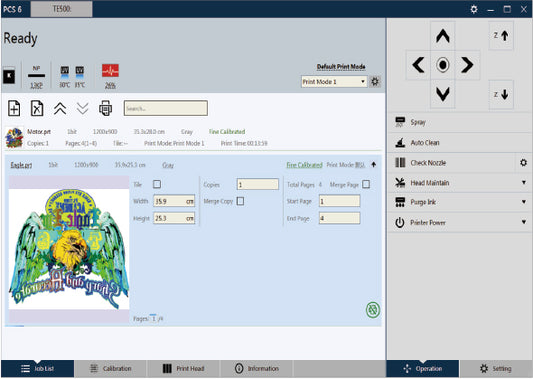533x379 pixels.
Task: Click the Pages current page number field
Action: pyautogui.click(x=153, y=318)
